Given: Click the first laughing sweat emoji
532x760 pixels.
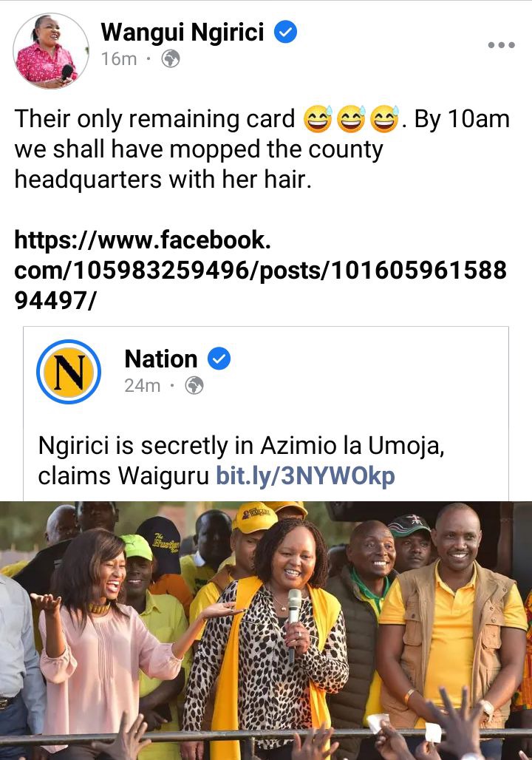Looking at the screenshot, I should click(318, 119).
